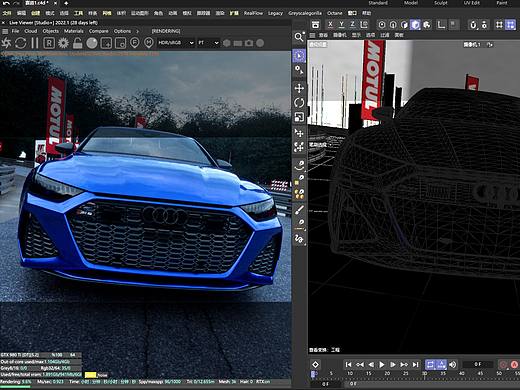The width and height of the screenshot is (520, 390).
Task: Click the material picker M pin icon
Action: point(149,43)
